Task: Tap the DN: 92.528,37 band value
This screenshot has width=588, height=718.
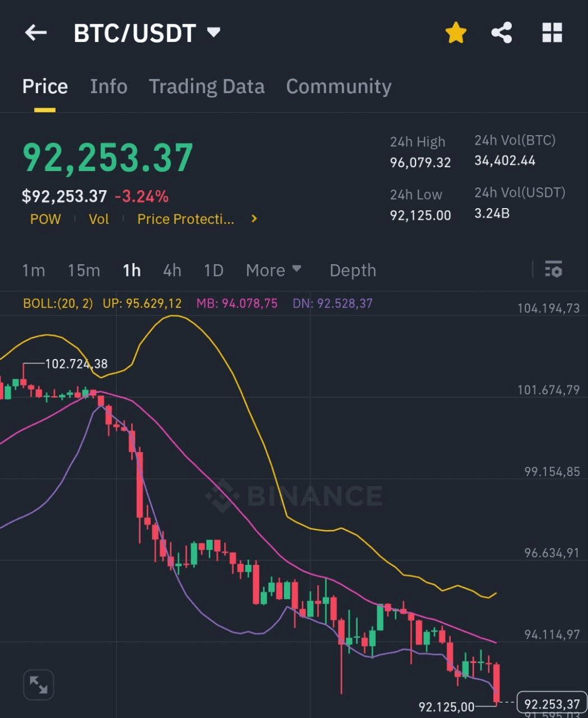Action: tap(332, 303)
